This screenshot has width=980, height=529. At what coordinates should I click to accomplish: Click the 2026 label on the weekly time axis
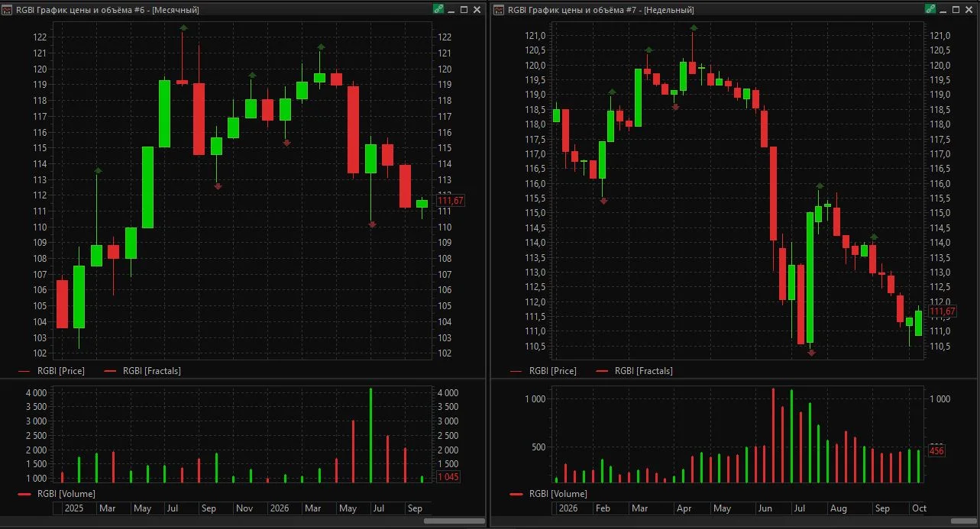pos(568,508)
